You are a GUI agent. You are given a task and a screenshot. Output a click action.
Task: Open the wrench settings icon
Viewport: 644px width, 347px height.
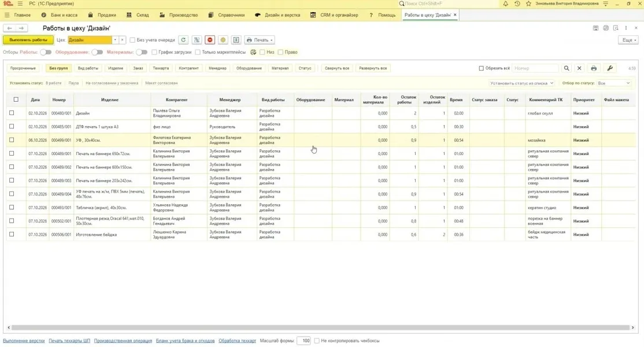pos(610,68)
